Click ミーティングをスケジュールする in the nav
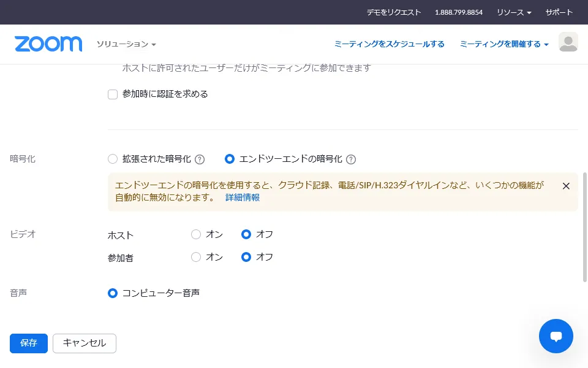Viewport: 588px width, 368px height. pos(389,44)
